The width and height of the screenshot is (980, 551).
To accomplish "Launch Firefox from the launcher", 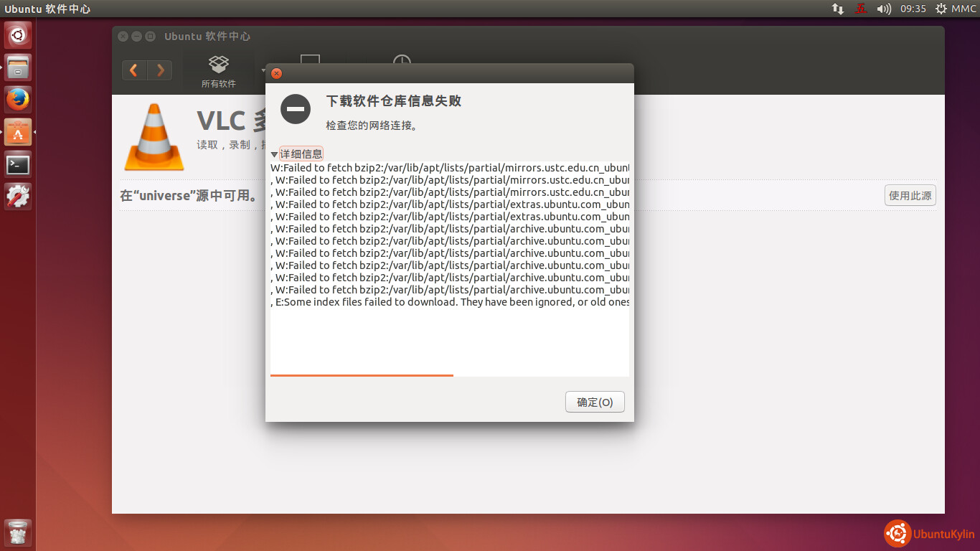I will tap(18, 100).
